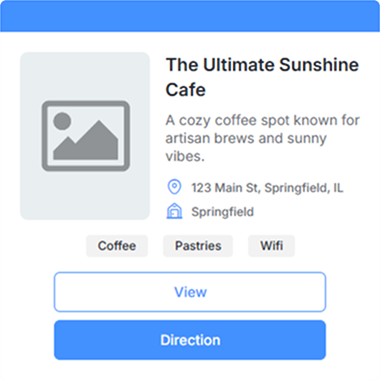Image resolution: width=380 pixels, height=380 pixels.
Task: Click the blue header bar at top
Action: tap(190, 16)
